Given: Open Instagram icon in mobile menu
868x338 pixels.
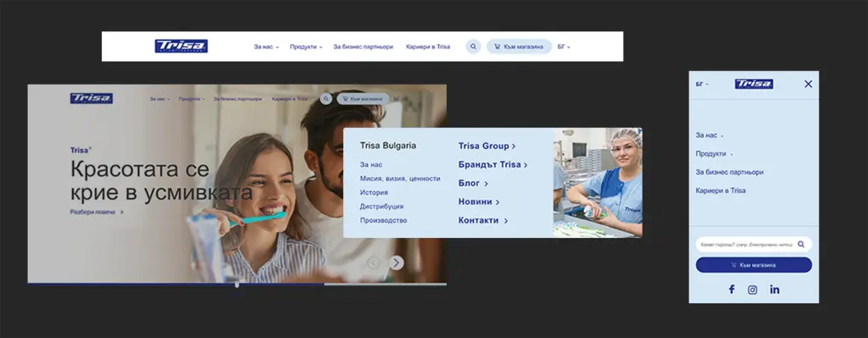Looking at the screenshot, I should [753, 290].
